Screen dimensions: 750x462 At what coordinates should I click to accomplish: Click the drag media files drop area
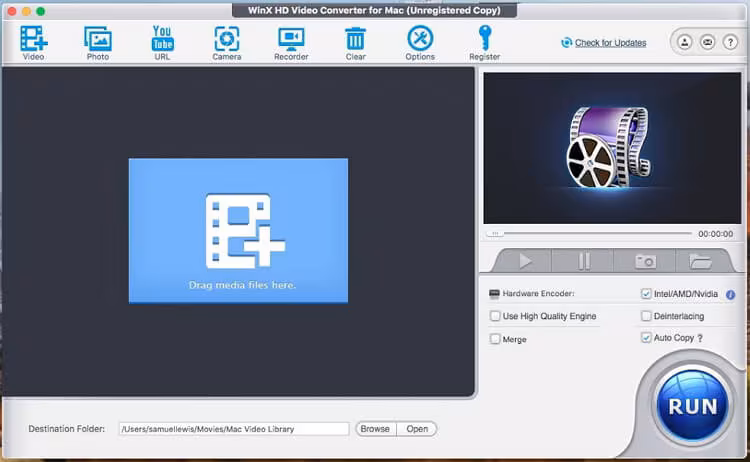238,231
